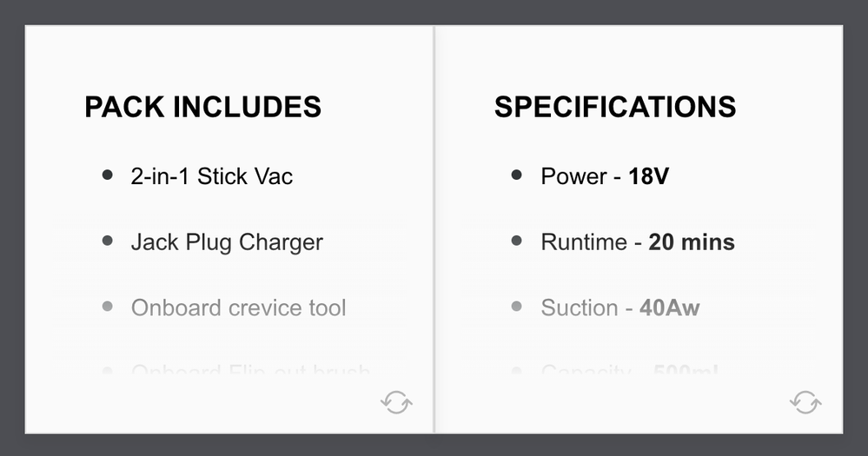Image resolution: width=868 pixels, height=456 pixels.
Task: Click the bullet next to Suction
Action: [x=517, y=306]
